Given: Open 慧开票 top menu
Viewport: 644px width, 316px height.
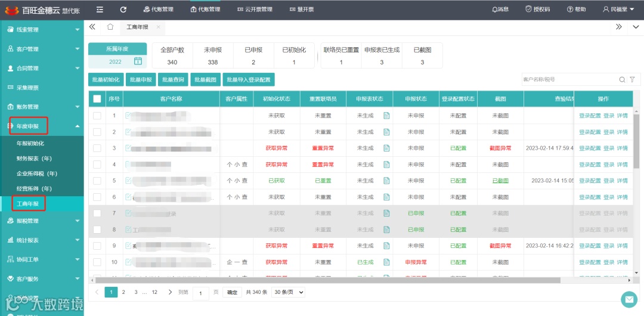Looking at the screenshot, I should (302, 9).
